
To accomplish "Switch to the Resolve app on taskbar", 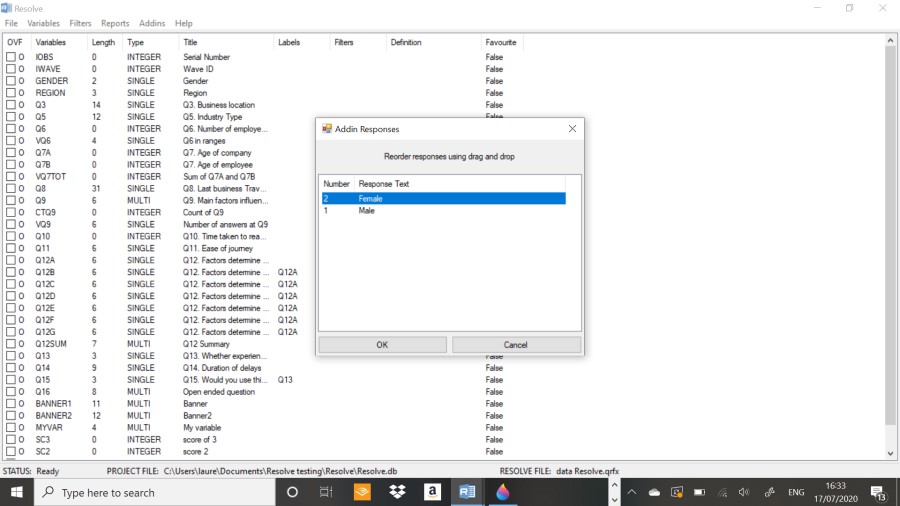I will coord(467,492).
